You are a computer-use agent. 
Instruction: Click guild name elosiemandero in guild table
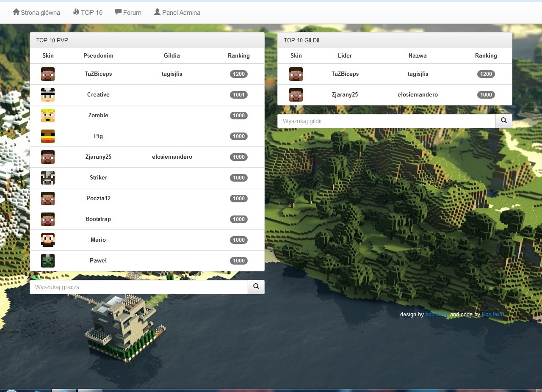tap(418, 94)
